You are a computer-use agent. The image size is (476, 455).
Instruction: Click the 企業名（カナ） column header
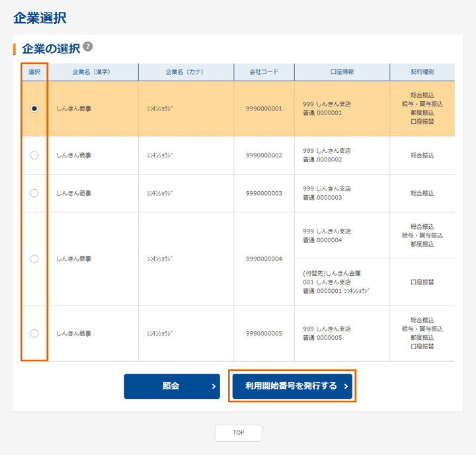[x=186, y=72]
